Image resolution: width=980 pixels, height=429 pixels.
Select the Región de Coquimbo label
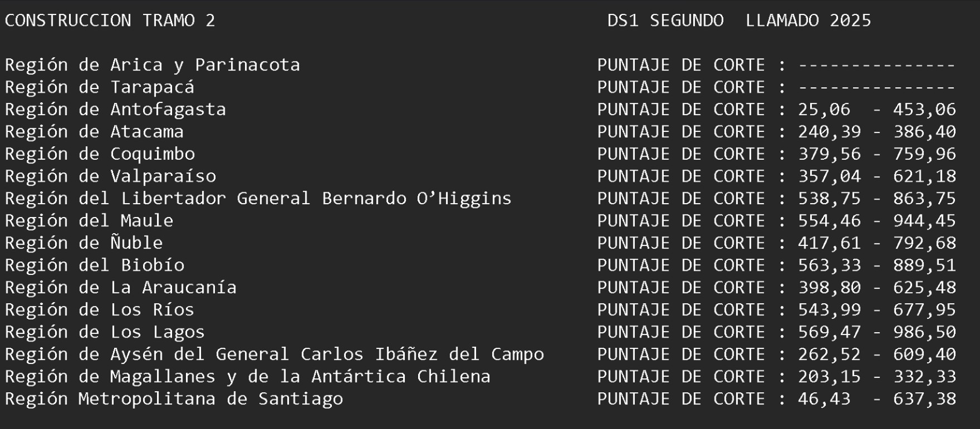100,154
